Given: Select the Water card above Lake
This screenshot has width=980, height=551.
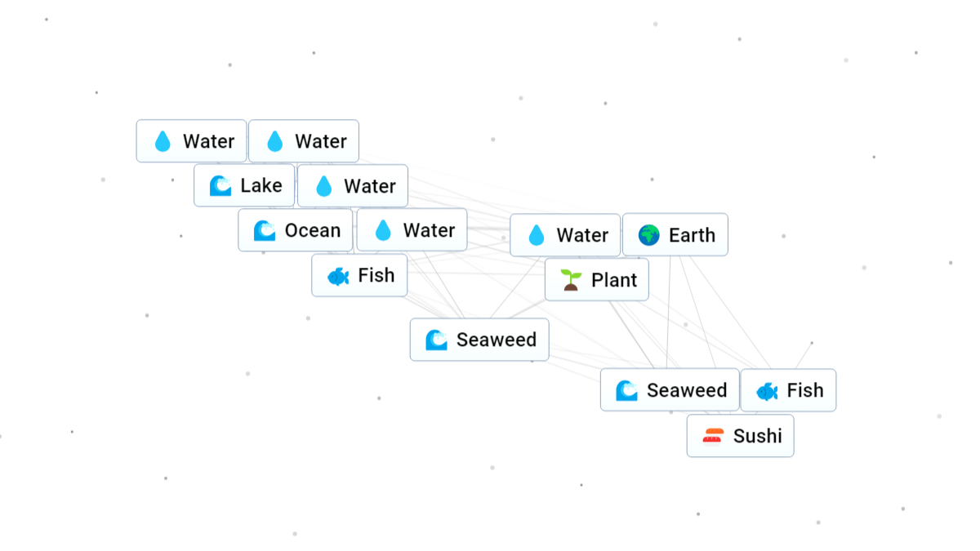Looking at the screenshot, I should click(x=303, y=140).
